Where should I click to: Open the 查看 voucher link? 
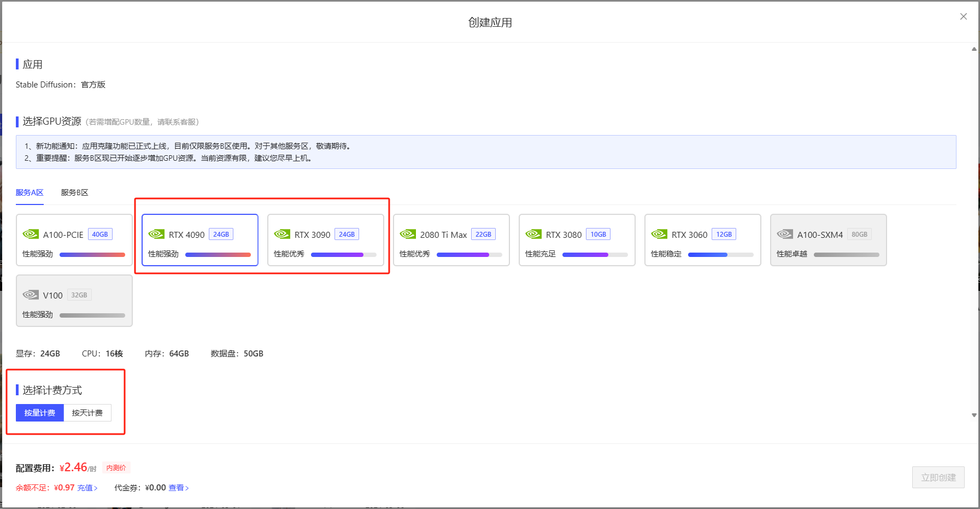tap(179, 488)
